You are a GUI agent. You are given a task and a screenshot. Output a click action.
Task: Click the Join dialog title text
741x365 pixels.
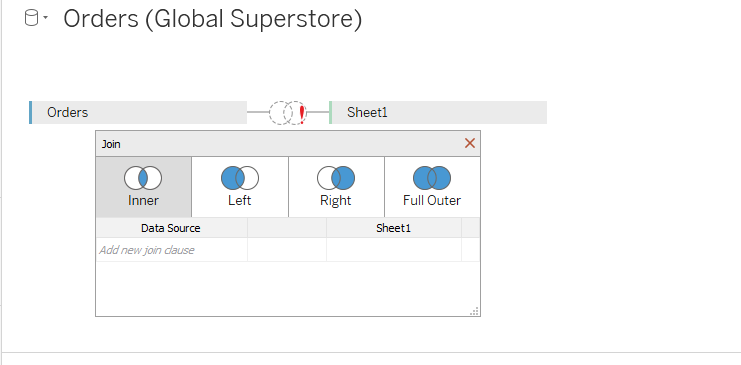pos(111,144)
